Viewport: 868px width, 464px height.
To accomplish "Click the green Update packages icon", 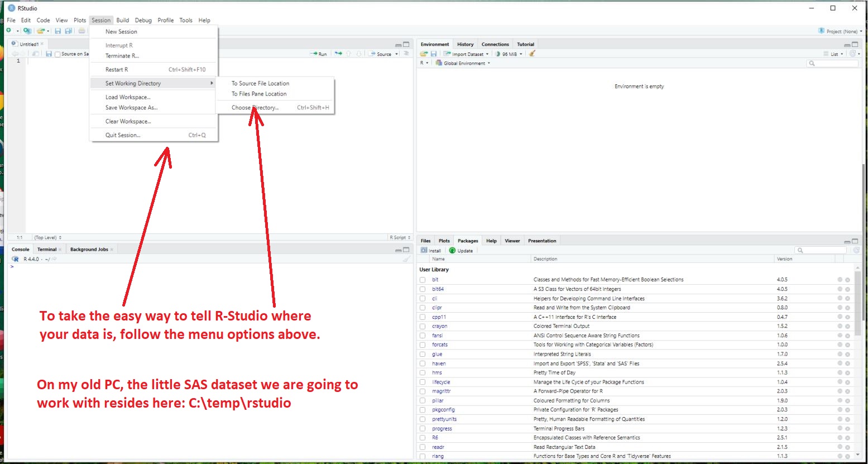I will click(452, 251).
